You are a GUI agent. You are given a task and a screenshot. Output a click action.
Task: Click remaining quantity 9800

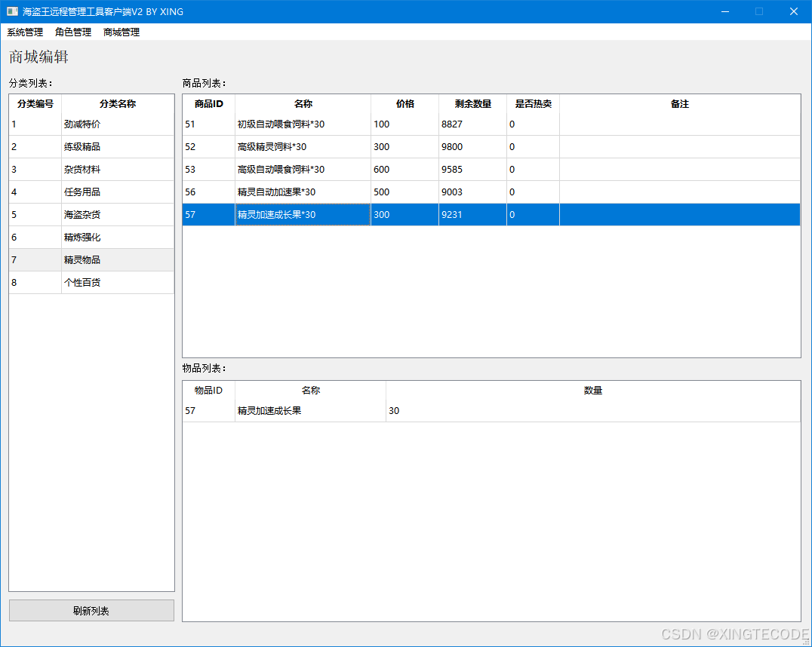pos(473,147)
